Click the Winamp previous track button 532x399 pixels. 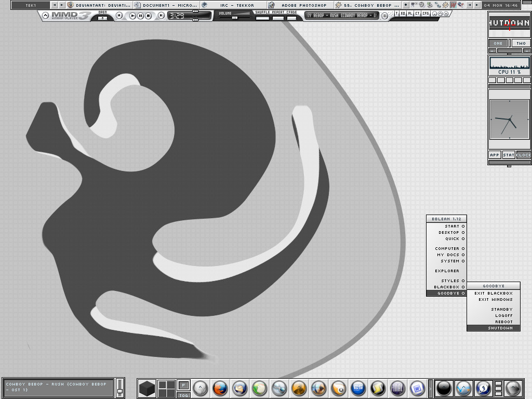pyautogui.click(x=119, y=16)
